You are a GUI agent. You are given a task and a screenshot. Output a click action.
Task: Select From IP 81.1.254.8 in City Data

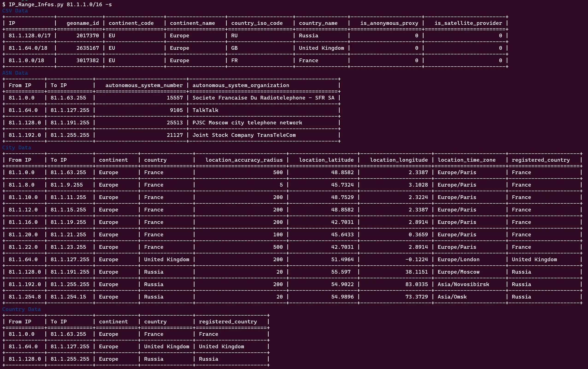click(25, 297)
